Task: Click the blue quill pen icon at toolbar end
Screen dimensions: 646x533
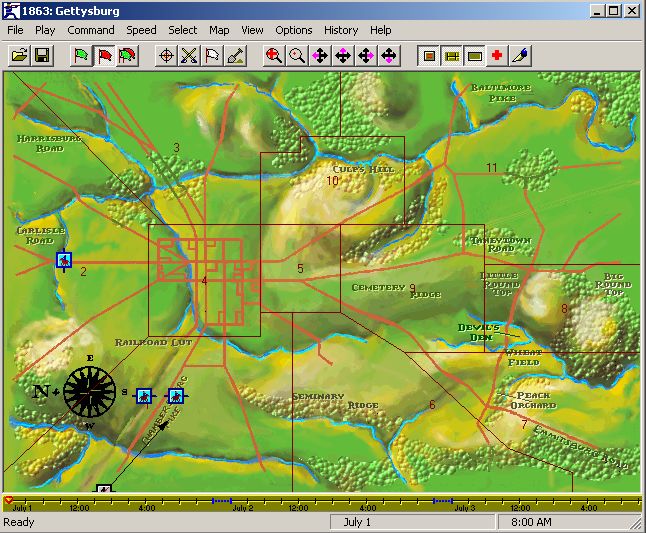Action: pos(520,56)
